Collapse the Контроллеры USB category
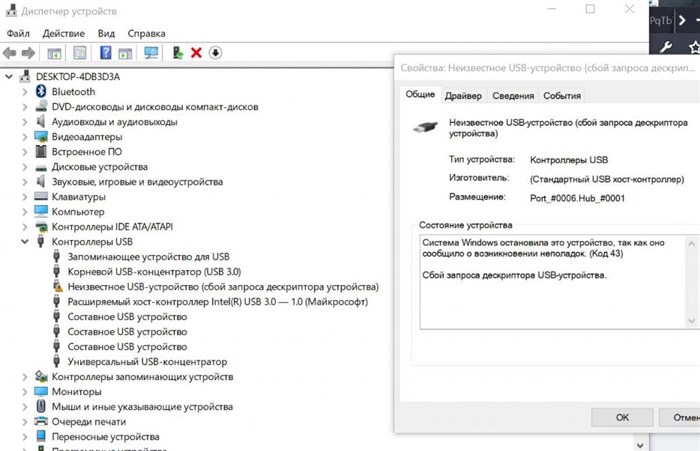This screenshot has width=700, height=451. (25, 242)
